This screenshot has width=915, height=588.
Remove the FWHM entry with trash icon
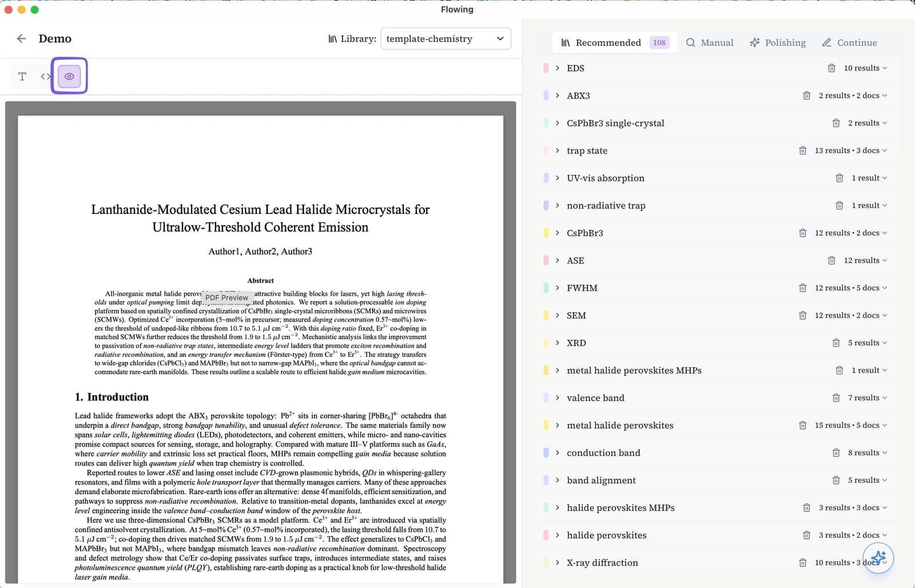(x=802, y=288)
